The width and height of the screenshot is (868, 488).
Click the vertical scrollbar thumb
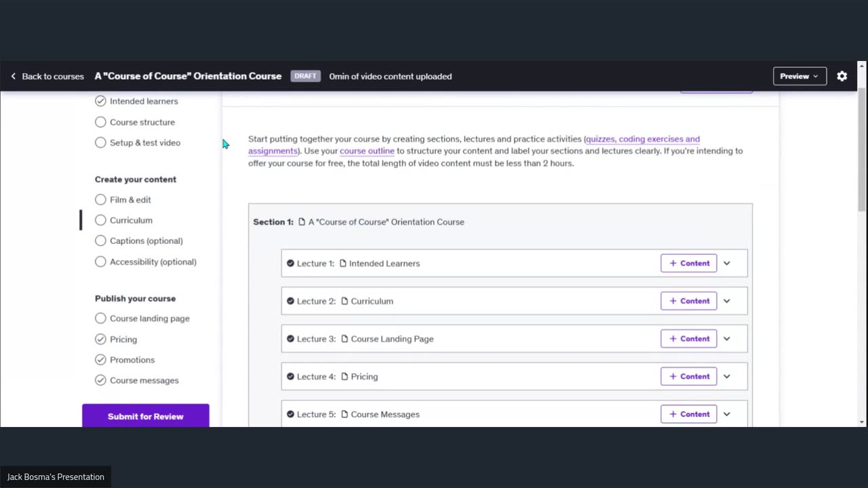click(x=862, y=149)
